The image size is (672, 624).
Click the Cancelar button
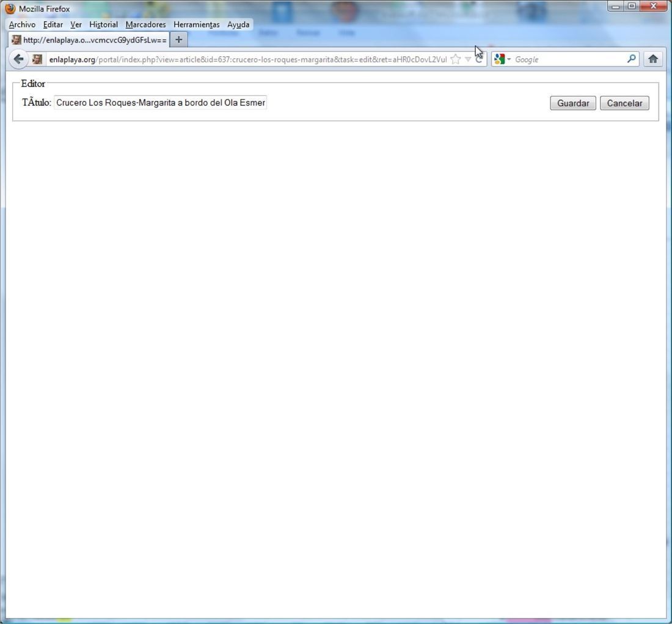624,103
